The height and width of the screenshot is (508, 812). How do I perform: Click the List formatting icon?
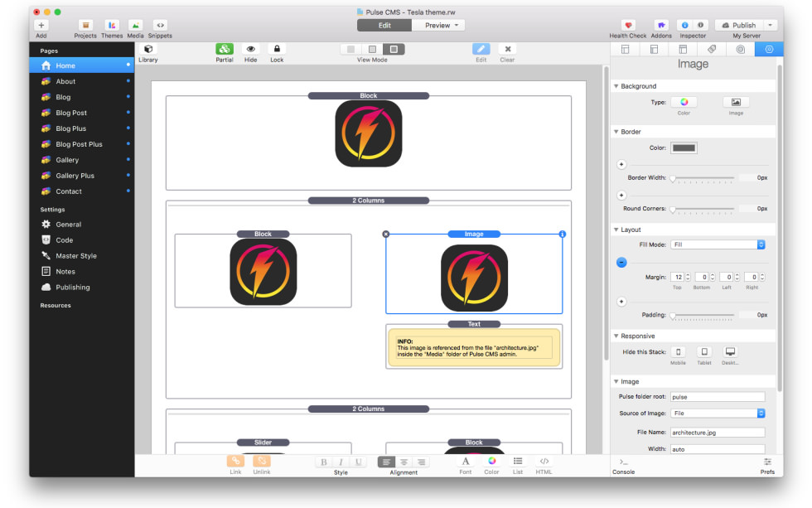[x=518, y=461]
